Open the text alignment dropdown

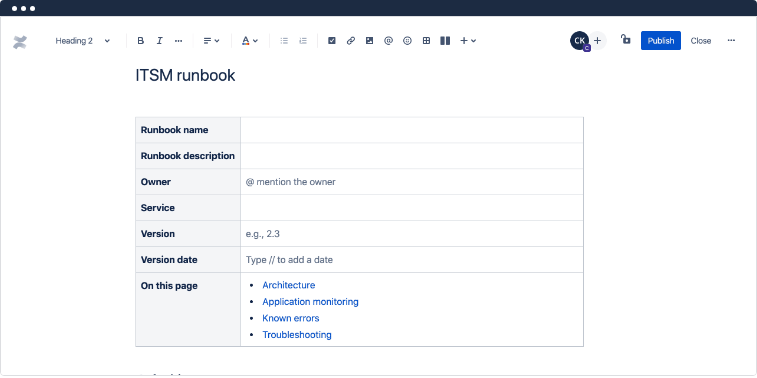pyautogui.click(x=211, y=41)
